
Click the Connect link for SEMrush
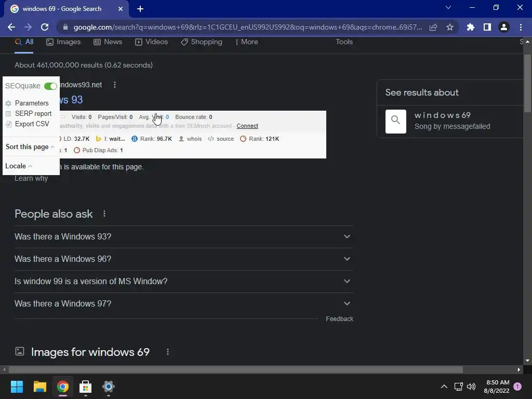click(247, 126)
